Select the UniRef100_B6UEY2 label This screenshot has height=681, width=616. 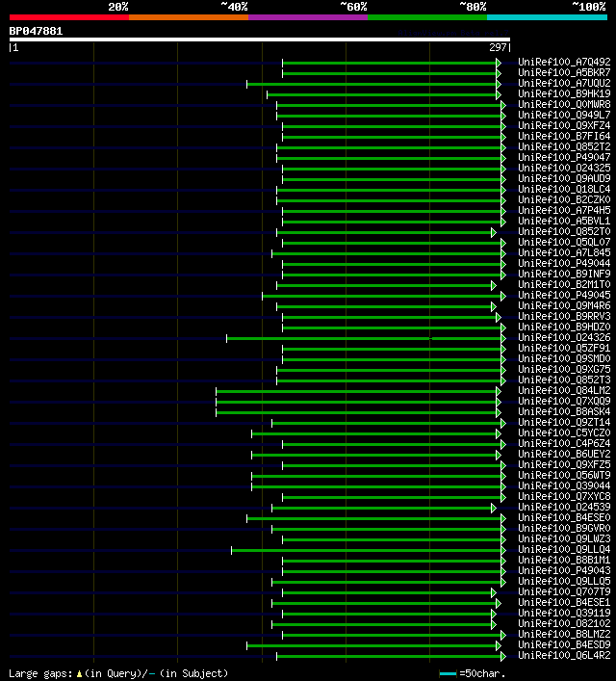(x=564, y=454)
